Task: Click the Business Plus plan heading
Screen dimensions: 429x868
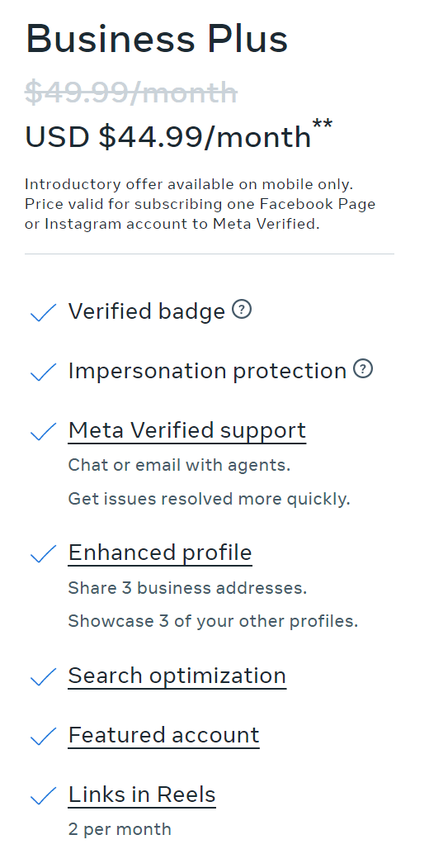Action: pos(157,40)
